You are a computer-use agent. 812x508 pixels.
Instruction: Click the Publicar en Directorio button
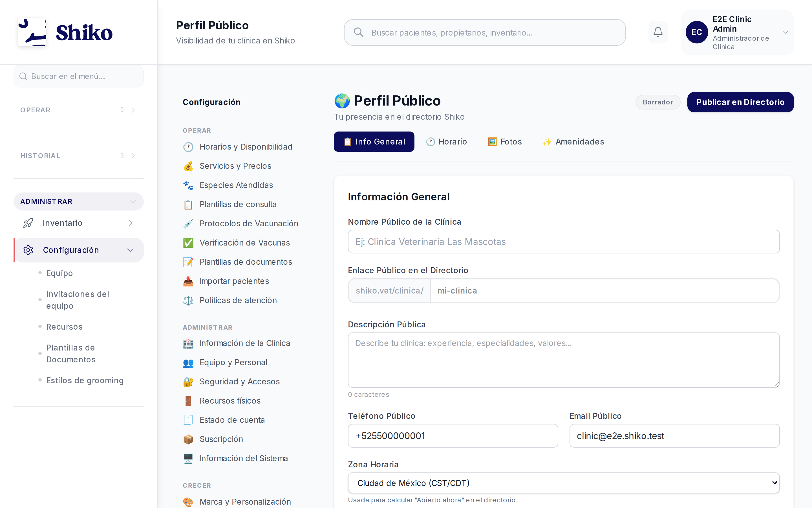(740, 102)
